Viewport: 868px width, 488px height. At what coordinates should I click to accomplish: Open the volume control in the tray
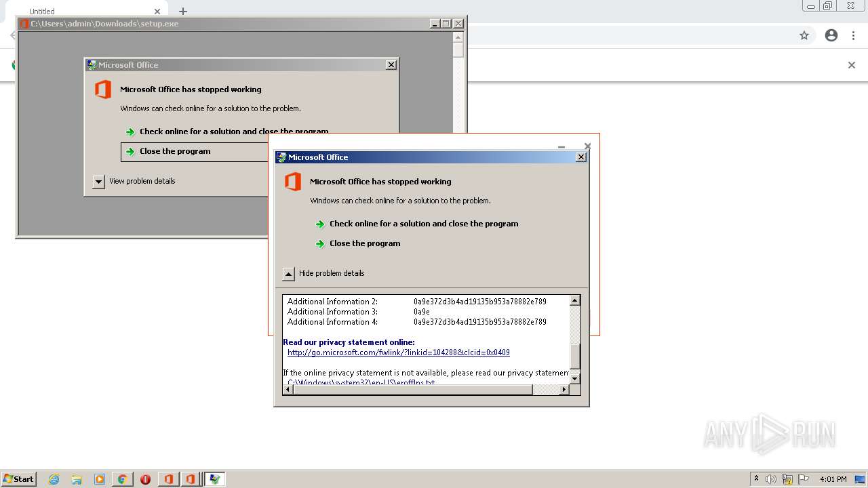click(x=771, y=479)
